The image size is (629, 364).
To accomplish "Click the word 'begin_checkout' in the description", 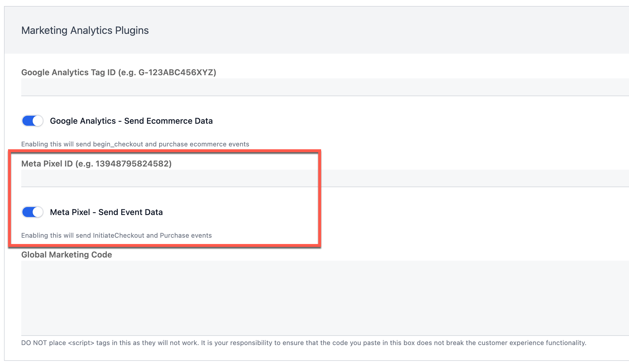I will (x=118, y=144).
